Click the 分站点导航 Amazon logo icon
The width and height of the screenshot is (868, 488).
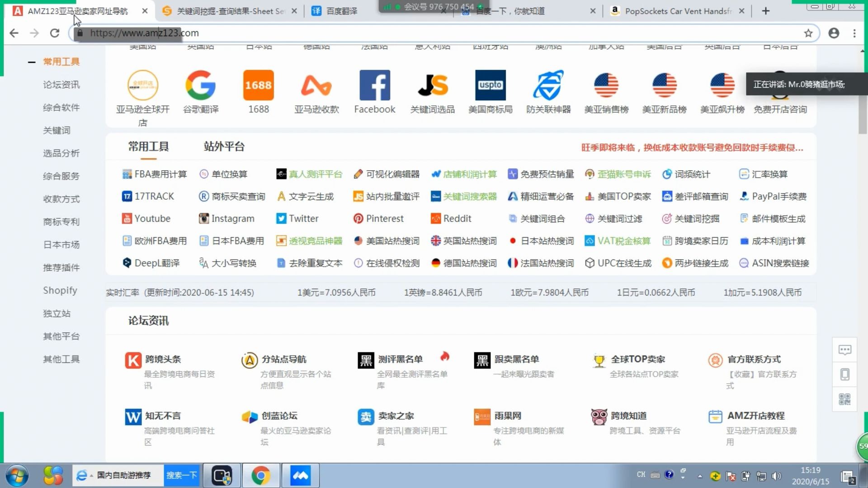[x=250, y=360]
